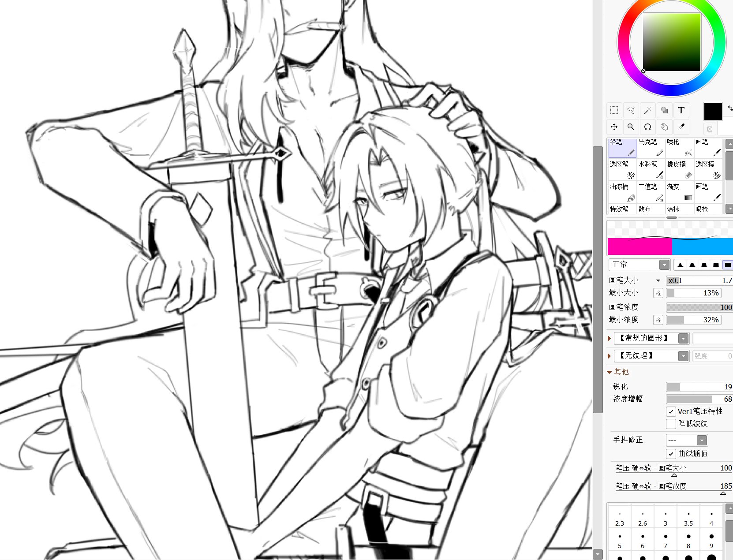
Task: Toggle pressure icon beside 最小浓度
Action: coord(658,320)
